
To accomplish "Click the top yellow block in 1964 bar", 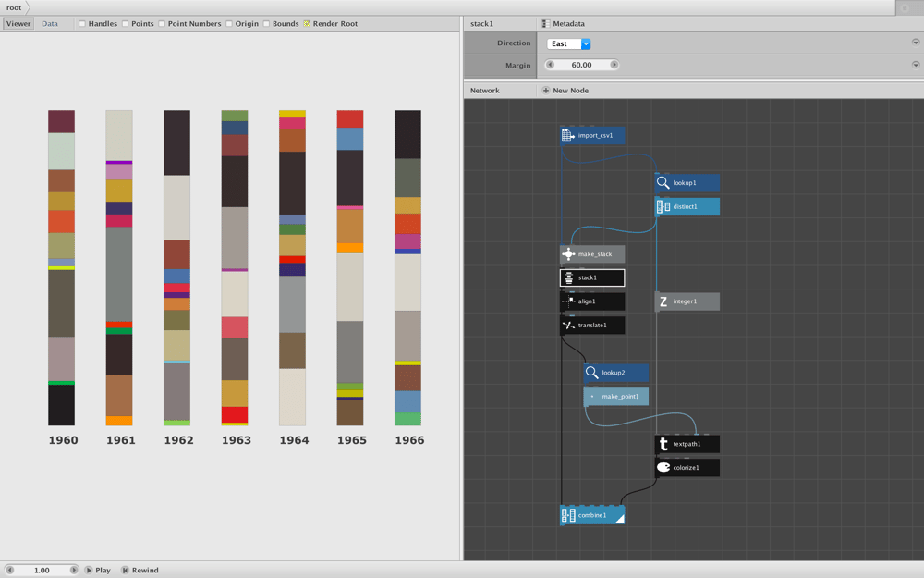I will (x=292, y=114).
